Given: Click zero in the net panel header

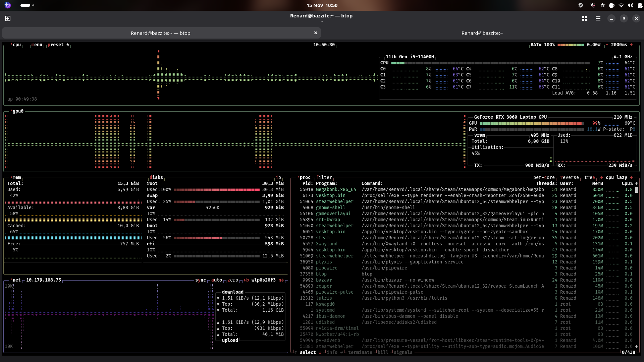Looking at the screenshot, I should tap(233, 280).
